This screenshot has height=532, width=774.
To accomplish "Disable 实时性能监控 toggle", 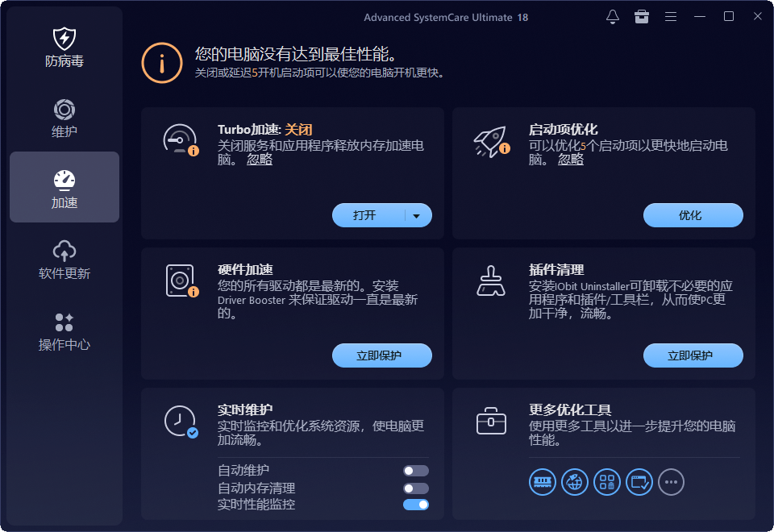I will pyautogui.click(x=416, y=504).
